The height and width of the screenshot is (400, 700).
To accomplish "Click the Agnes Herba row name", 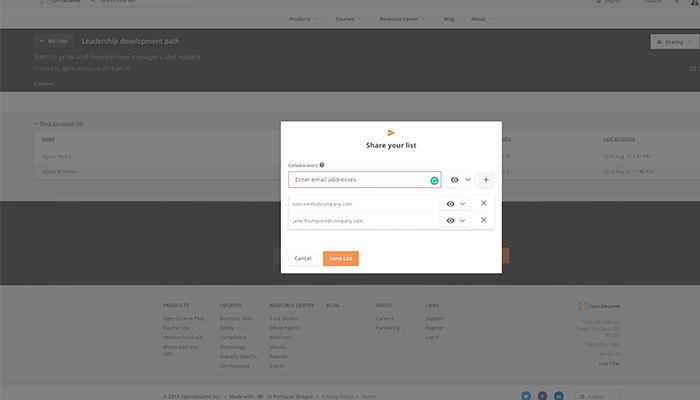I will coord(56,157).
